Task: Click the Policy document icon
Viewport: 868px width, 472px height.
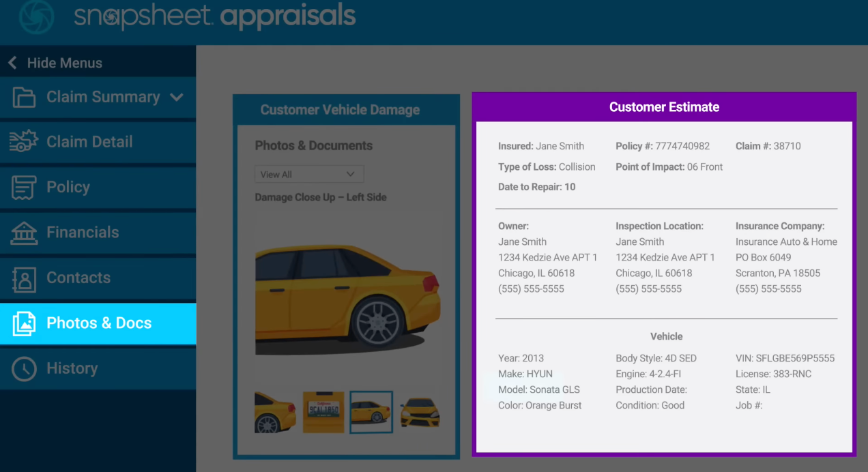Action: tap(24, 188)
